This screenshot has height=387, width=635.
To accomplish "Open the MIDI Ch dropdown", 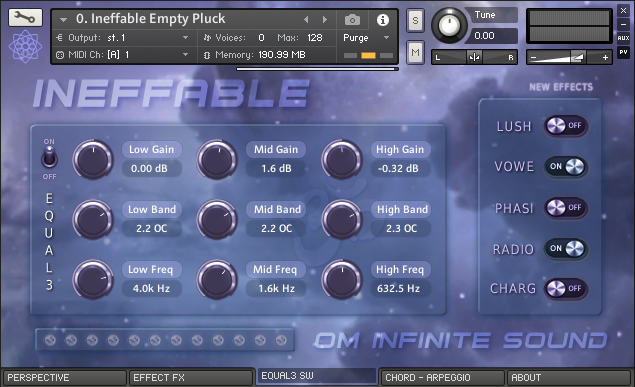I will coord(122,55).
